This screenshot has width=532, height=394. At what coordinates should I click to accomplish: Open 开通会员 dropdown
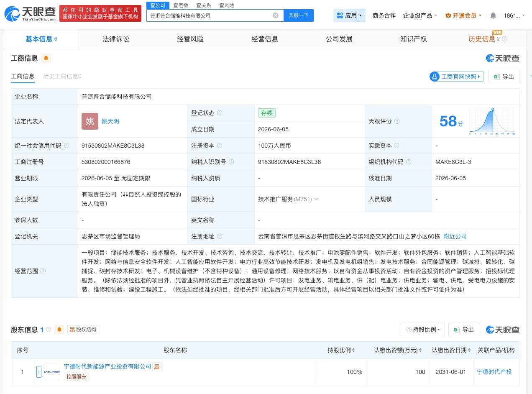[x=463, y=15]
